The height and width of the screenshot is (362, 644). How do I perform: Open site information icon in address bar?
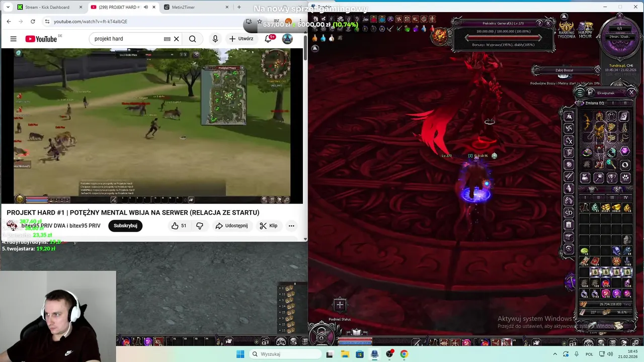[x=47, y=22]
